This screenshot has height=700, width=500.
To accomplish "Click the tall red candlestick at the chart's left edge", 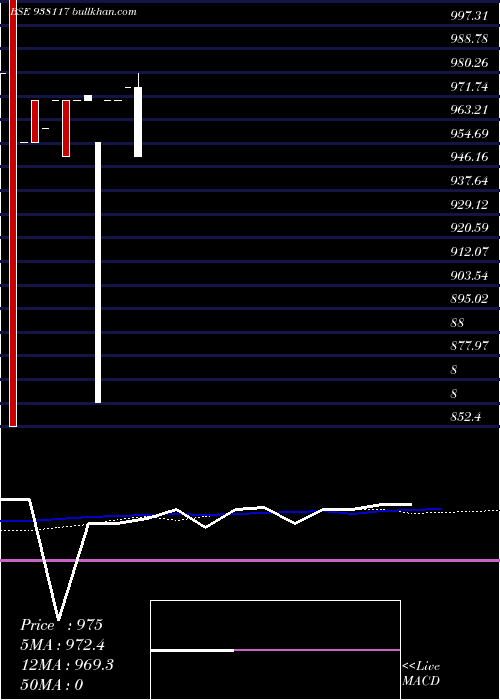I will tap(13, 213).
